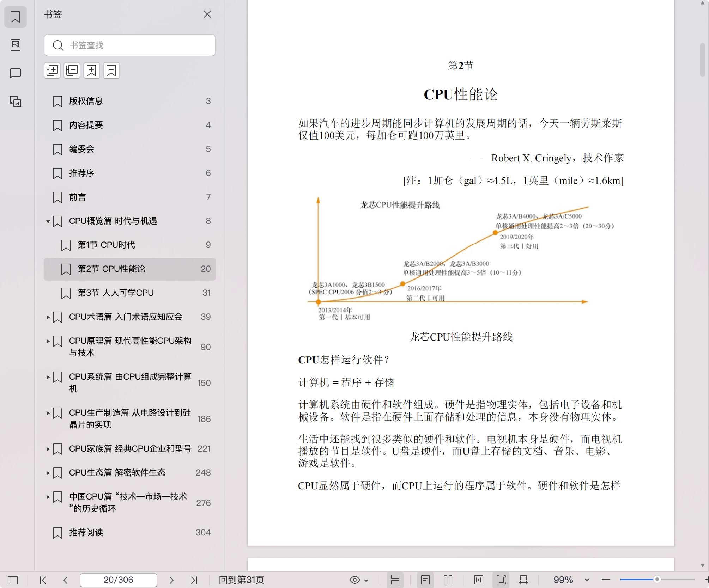Expand the CPU术语篇 bookmark section

point(48,317)
